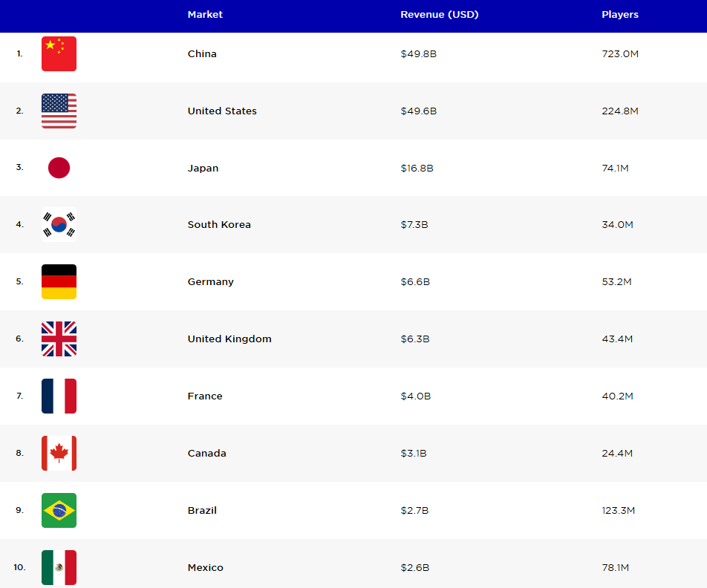Screen dimensions: 707x588
Task: Click the Players column header
Action: click(620, 14)
